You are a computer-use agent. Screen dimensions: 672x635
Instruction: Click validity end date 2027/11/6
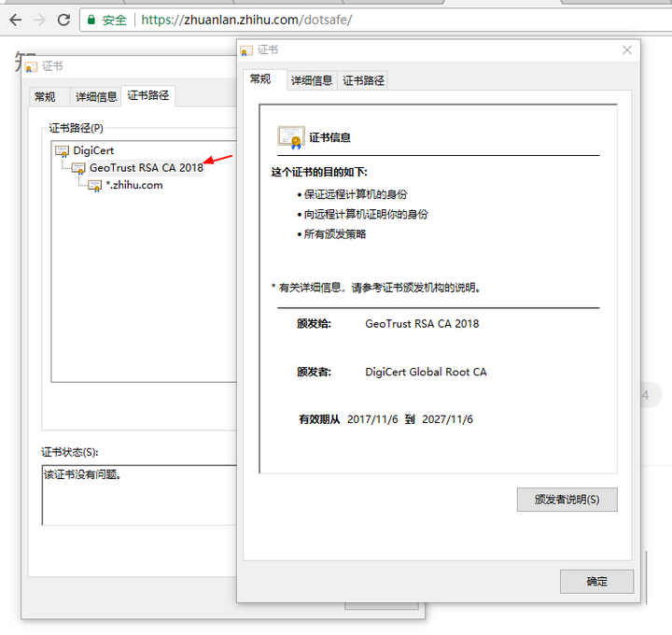pos(447,419)
